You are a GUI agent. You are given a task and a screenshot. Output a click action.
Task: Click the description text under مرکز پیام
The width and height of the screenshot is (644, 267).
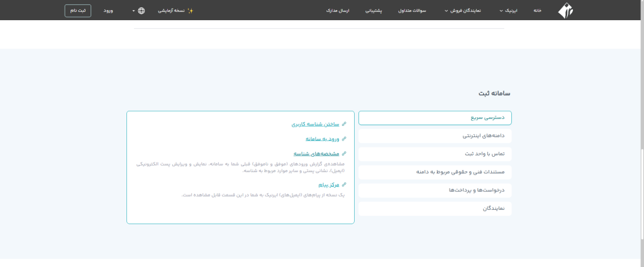click(x=263, y=195)
